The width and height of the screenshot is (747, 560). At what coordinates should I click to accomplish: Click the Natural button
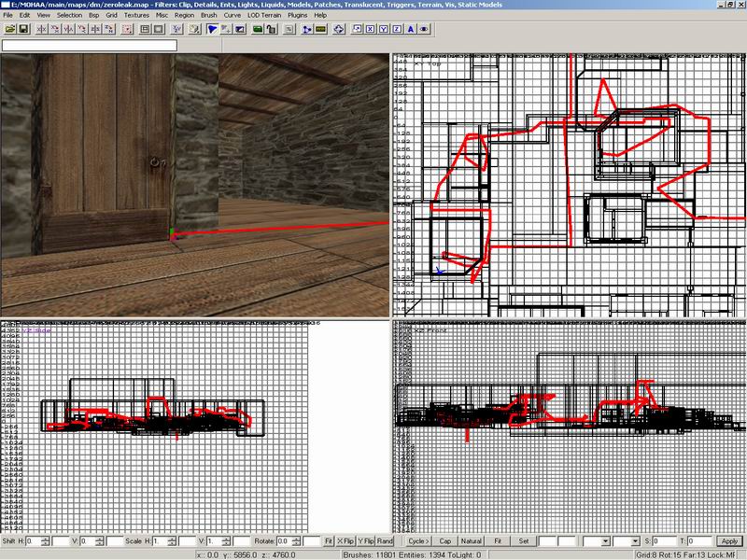[472, 541]
